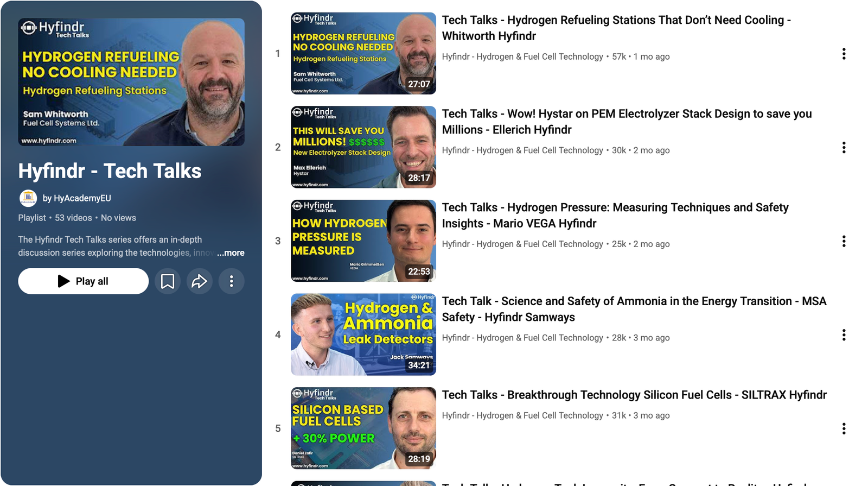Open thumbnail of Silicon Based Fuel Cells video
This screenshot has height=486, width=868.
click(x=363, y=428)
